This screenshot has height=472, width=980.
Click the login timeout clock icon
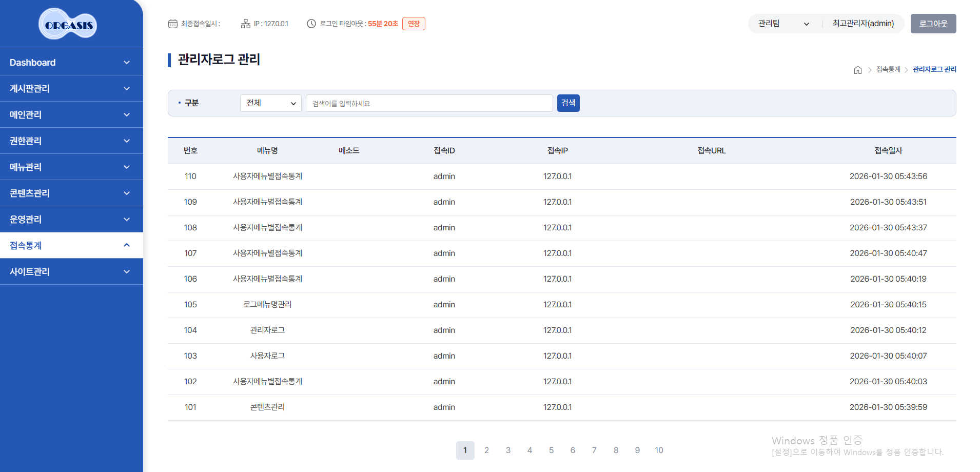pos(311,24)
